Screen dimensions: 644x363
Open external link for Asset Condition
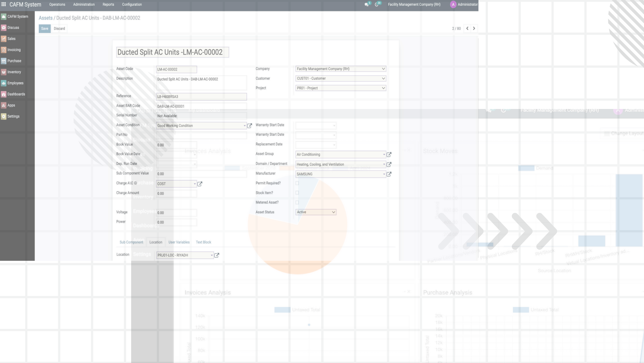click(250, 126)
